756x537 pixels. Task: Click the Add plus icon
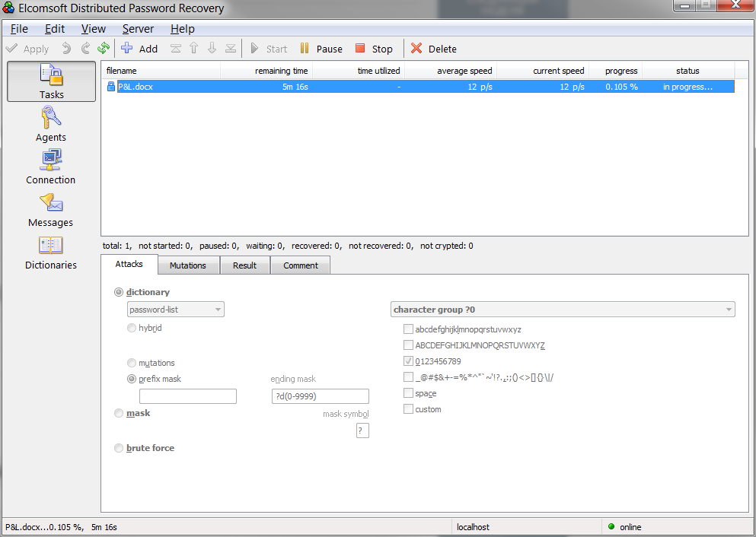[x=127, y=48]
